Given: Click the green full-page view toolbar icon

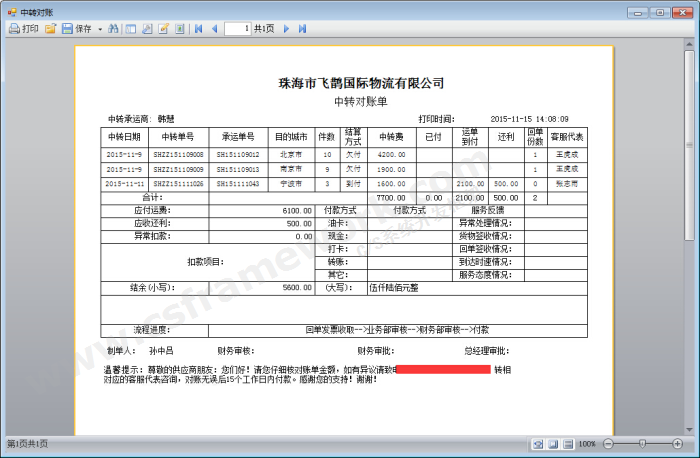Looking at the screenshot, I should click(x=179, y=29).
